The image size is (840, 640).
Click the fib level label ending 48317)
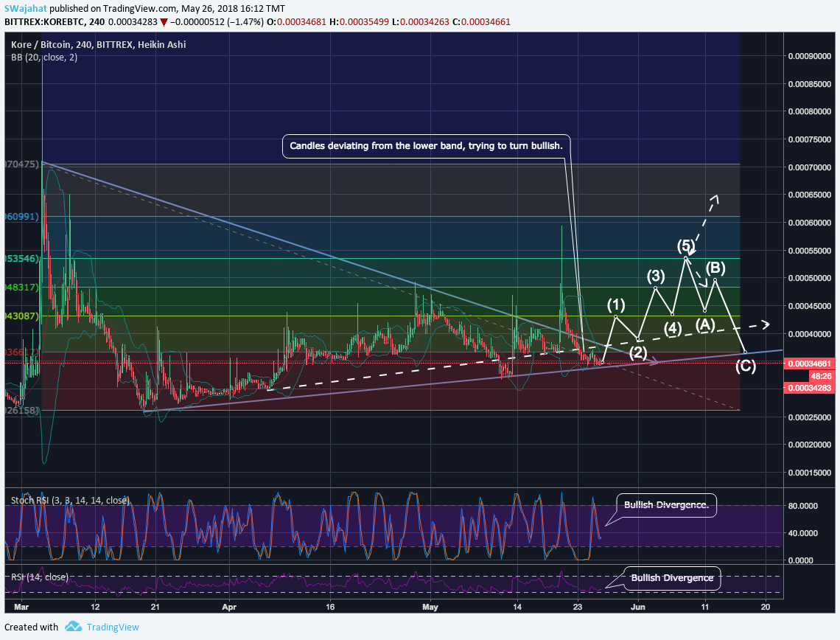[x=21, y=288]
